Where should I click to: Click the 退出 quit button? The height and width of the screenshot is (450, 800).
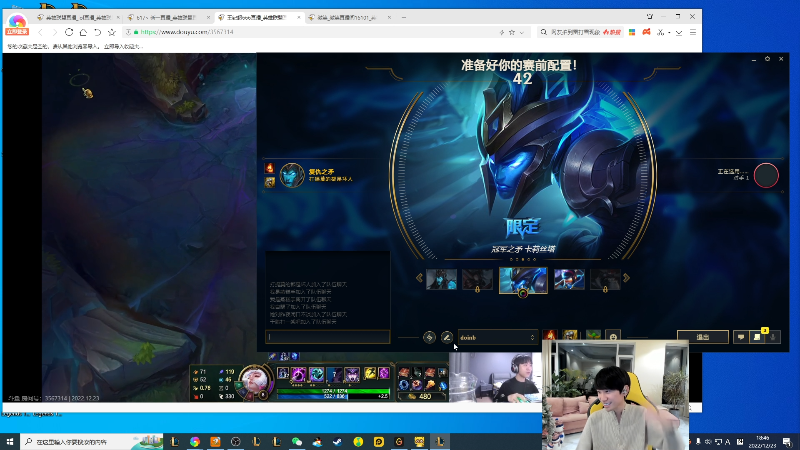point(703,337)
